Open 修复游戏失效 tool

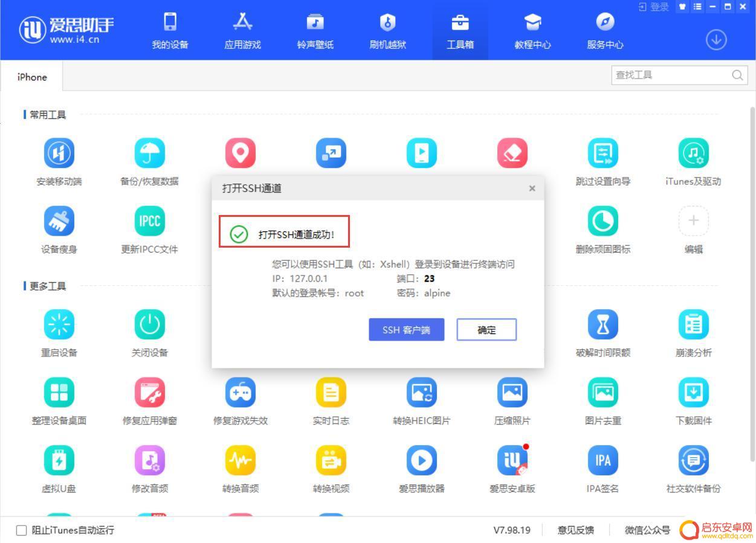[x=241, y=393]
